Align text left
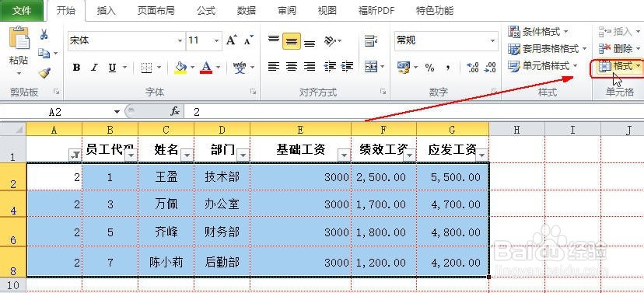The image size is (644, 293). click(x=274, y=67)
